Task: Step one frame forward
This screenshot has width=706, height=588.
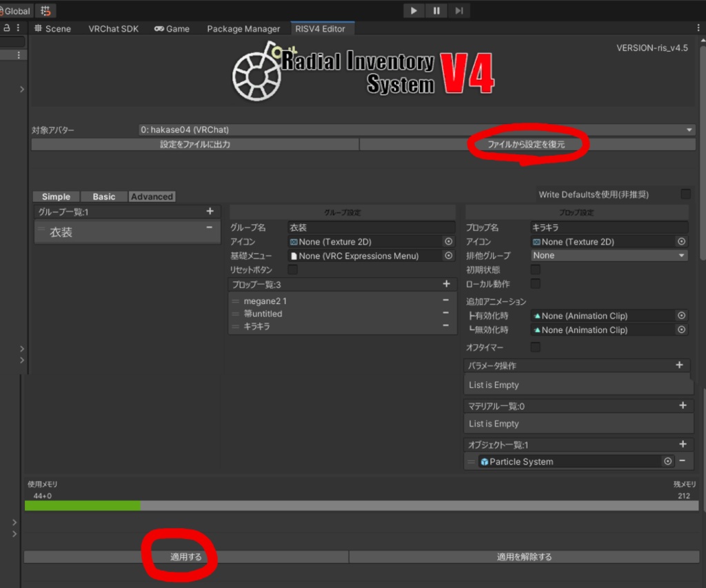Action: coord(458,10)
